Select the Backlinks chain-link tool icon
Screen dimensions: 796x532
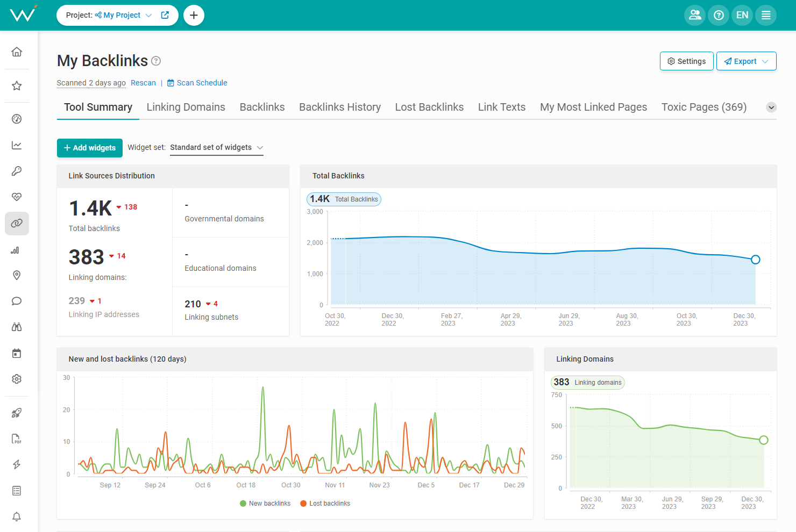click(17, 223)
